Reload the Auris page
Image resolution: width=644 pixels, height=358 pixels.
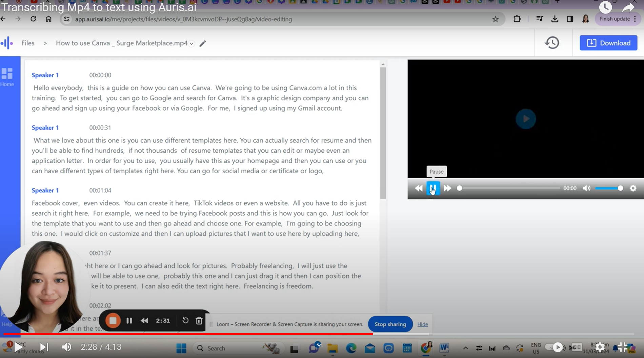[x=33, y=19]
